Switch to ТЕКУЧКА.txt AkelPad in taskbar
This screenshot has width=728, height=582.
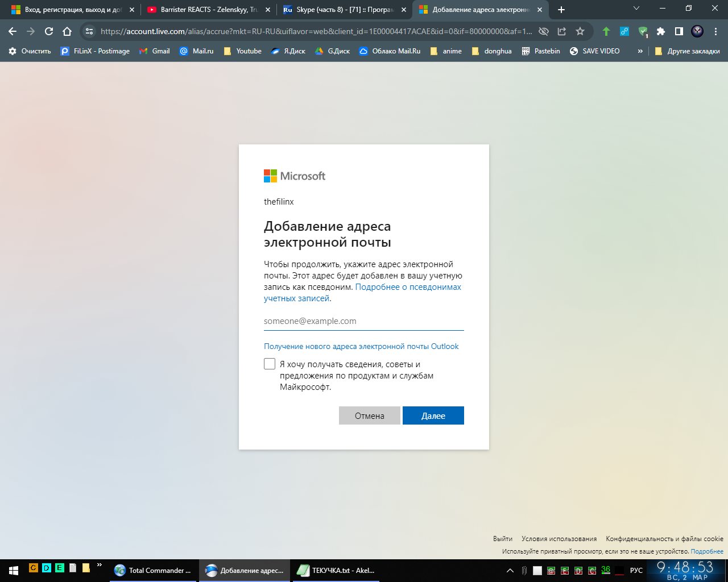click(x=336, y=570)
